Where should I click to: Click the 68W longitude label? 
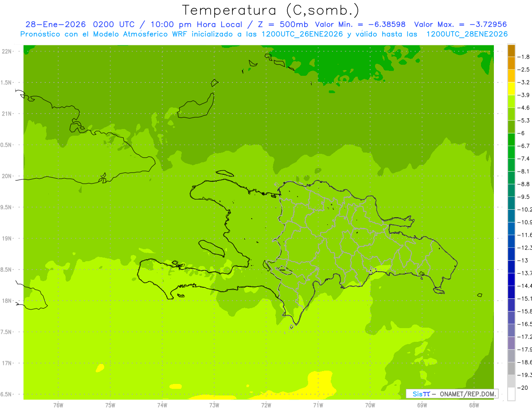pos(474,405)
